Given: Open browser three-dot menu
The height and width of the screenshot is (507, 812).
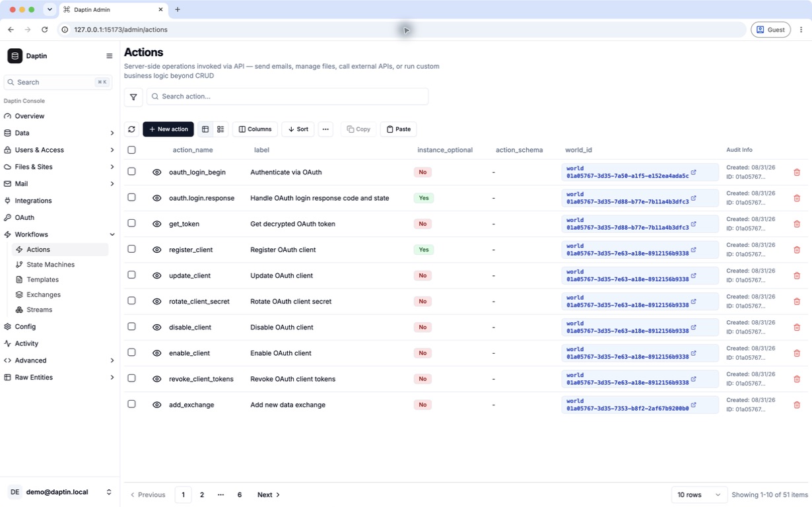Looking at the screenshot, I should [x=801, y=30].
